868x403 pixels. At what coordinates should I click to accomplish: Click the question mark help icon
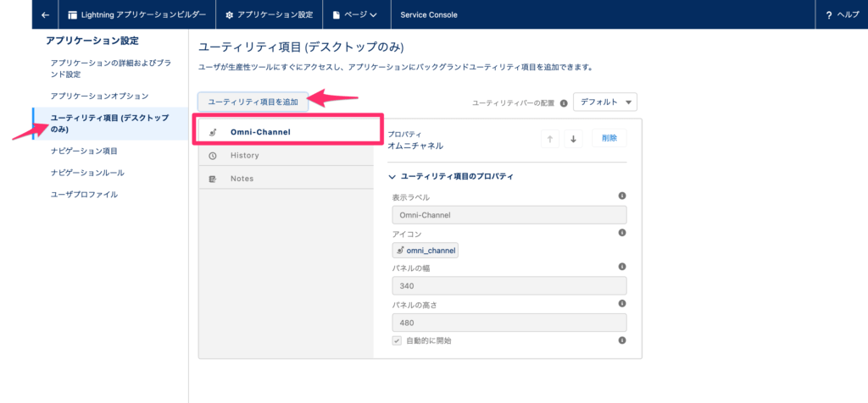(x=829, y=15)
